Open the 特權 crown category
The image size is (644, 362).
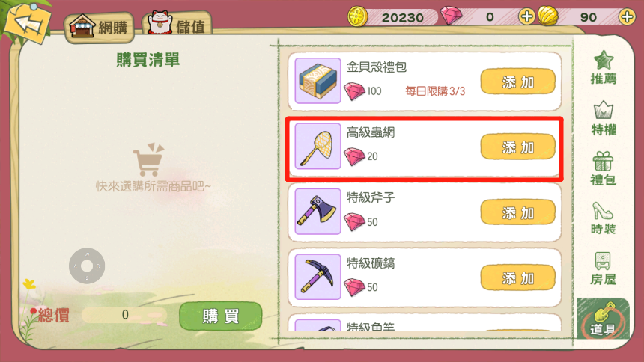[604, 118]
